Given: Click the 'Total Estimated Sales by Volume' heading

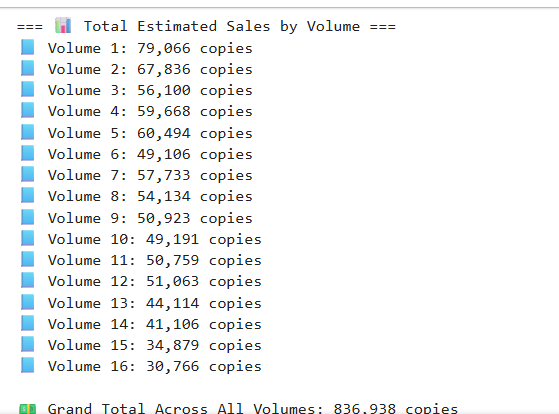Looking at the screenshot, I should (222, 27).
